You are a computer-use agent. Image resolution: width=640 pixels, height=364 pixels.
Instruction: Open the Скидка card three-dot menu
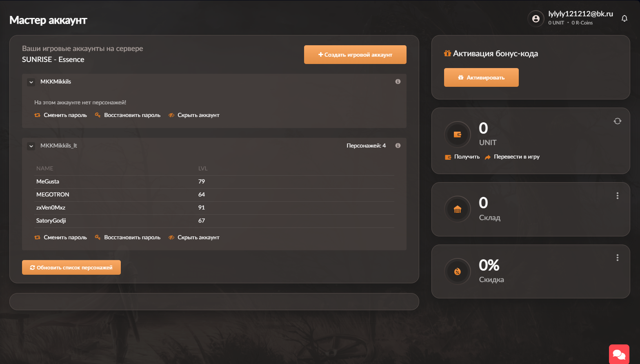pos(617,258)
